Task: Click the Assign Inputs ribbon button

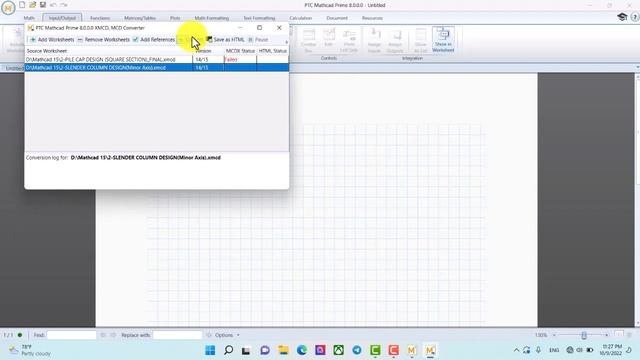Action: 374,40
